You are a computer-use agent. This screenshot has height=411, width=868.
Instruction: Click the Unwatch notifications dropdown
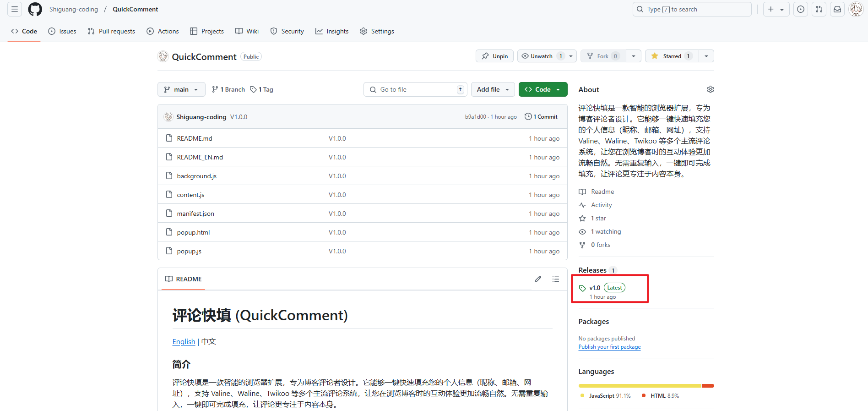click(547, 56)
